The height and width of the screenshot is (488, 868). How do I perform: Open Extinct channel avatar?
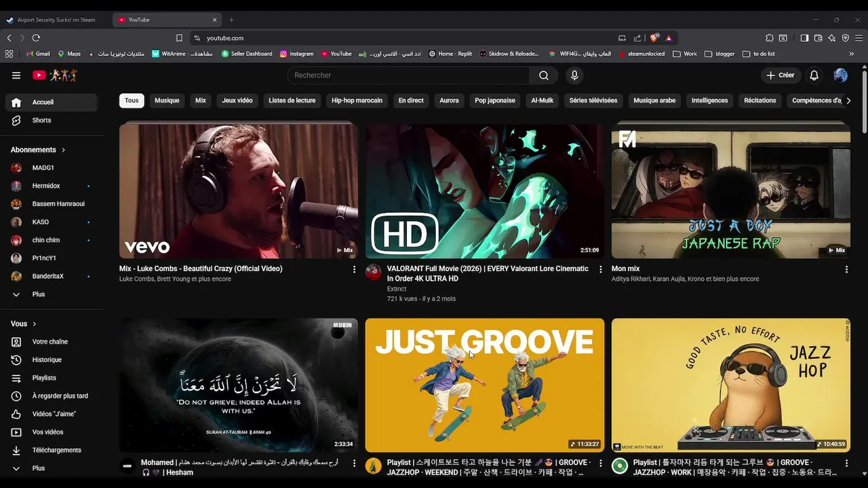374,272
